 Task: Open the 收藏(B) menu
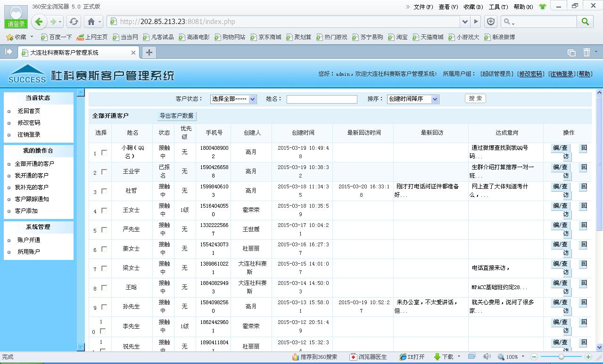pyautogui.click(x=473, y=7)
